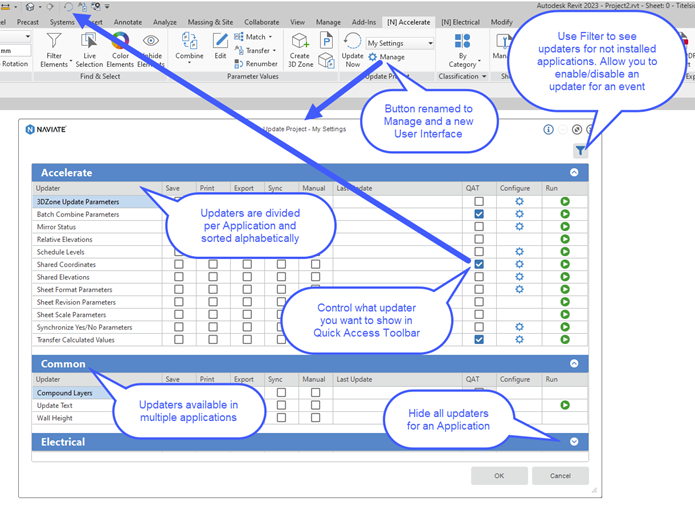The height and width of the screenshot is (506, 695).
Task: Click Cancel in Update Project dialog
Action: coord(560,475)
